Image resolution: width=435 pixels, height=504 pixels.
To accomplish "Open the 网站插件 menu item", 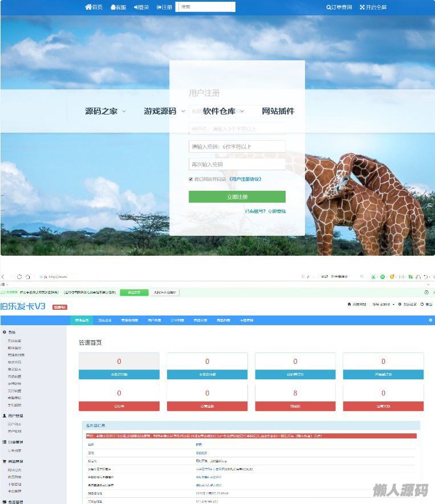I will click(x=278, y=111).
